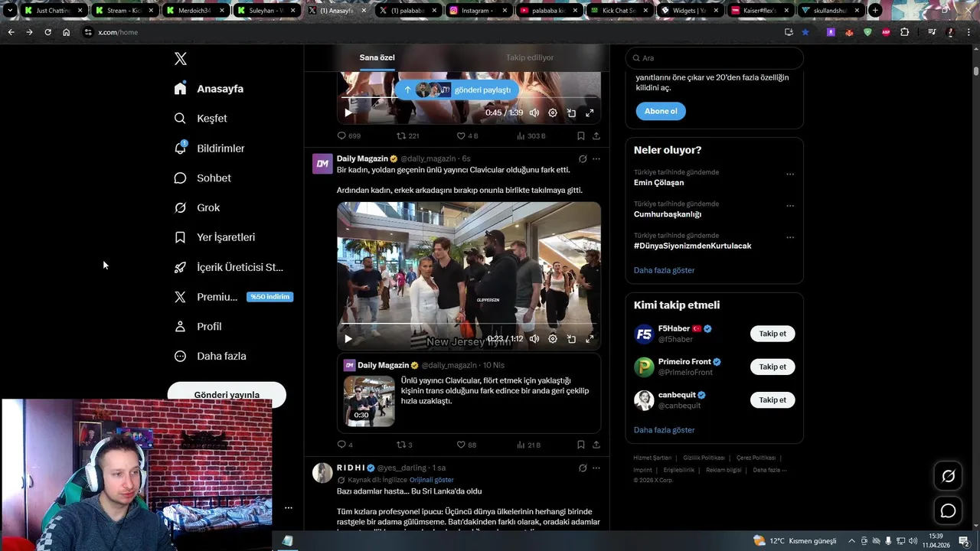980x551 pixels.
Task: Open İçerik Üreticisi Stüdyosu item
Action: [229, 267]
